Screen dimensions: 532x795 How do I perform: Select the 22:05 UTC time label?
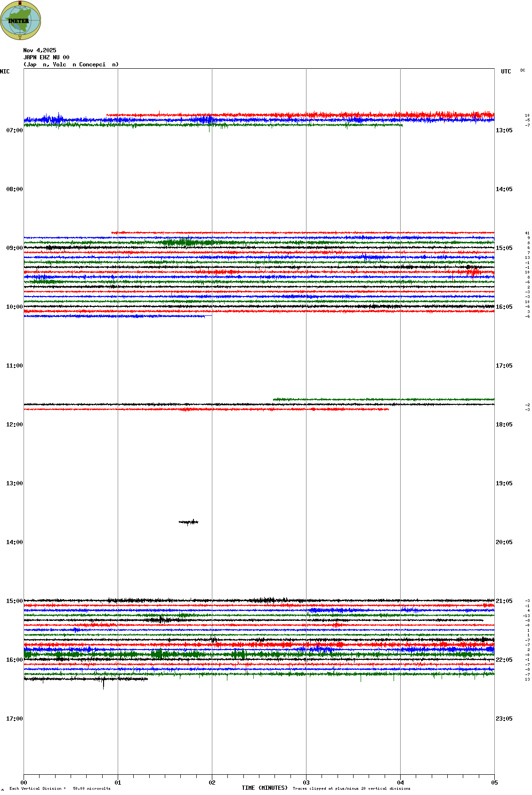point(504,660)
